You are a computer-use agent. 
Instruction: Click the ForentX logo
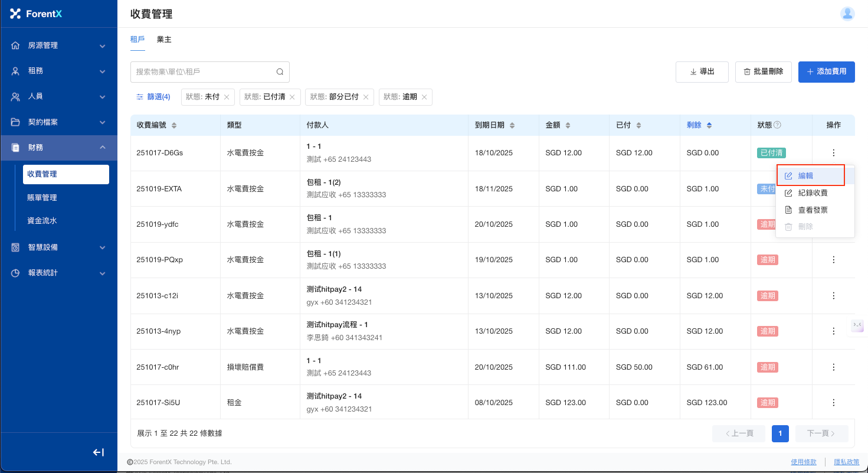36,14
